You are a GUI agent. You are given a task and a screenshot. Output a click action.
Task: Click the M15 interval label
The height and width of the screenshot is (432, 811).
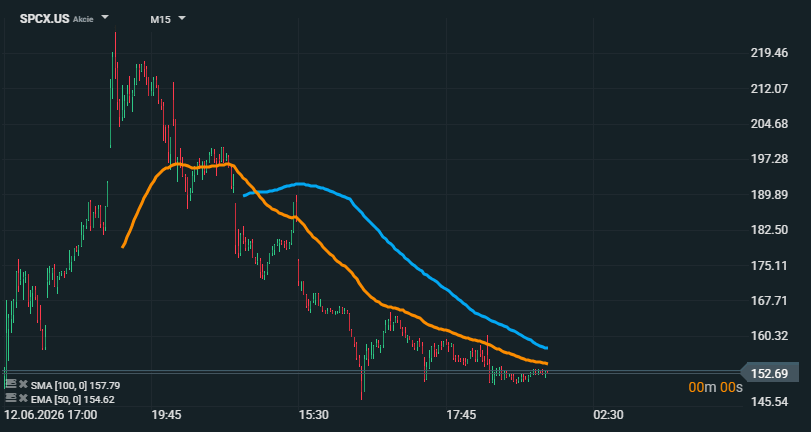pyautogui.click(x=161, y=20)
